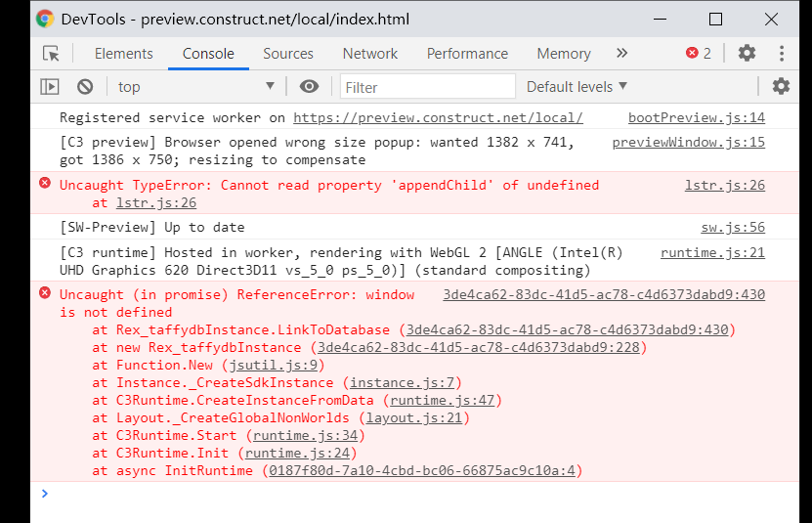The height and width of the screenshot is (523, 812).
Task: Maximize the DevTools window
Action: point(715,20)
